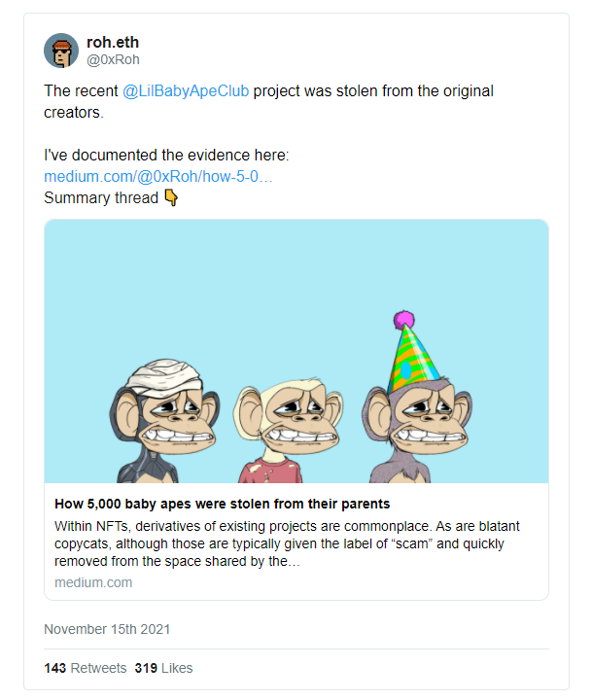The image size is (592, 700).
Task: Click the roh.eth profile avatar
Action: click(60, 50)
